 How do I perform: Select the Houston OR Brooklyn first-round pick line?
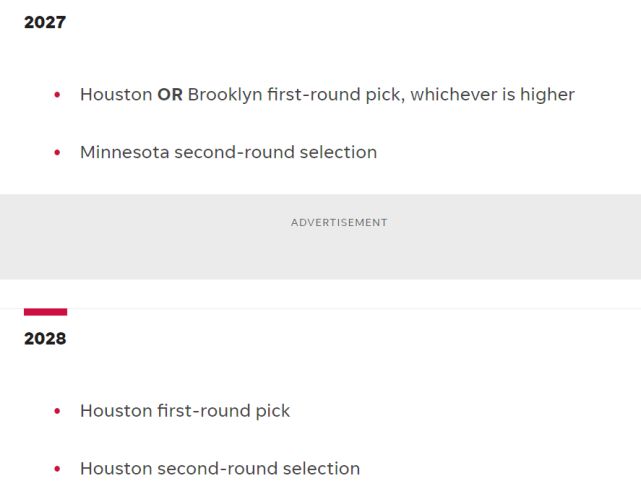tap(327, 95)
